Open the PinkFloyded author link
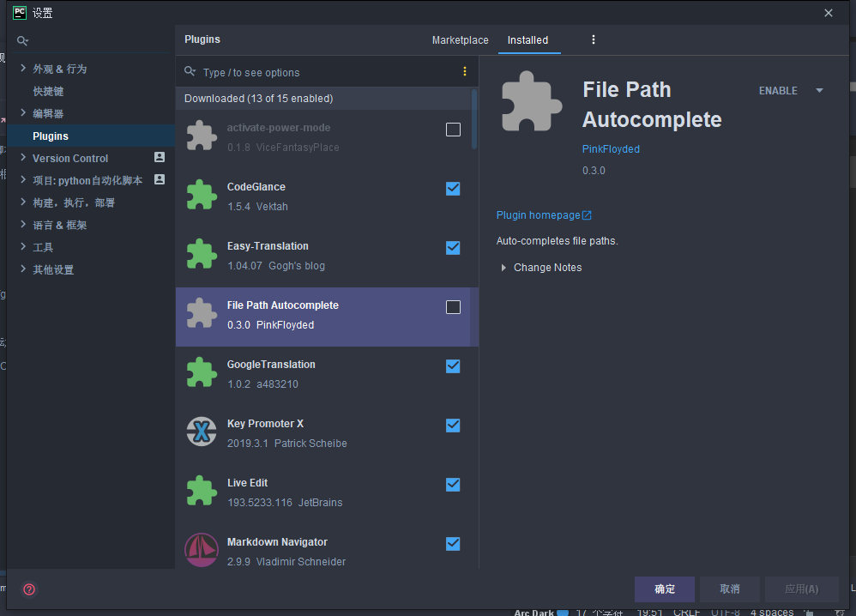Screen dimensions: 856x616 611,149
